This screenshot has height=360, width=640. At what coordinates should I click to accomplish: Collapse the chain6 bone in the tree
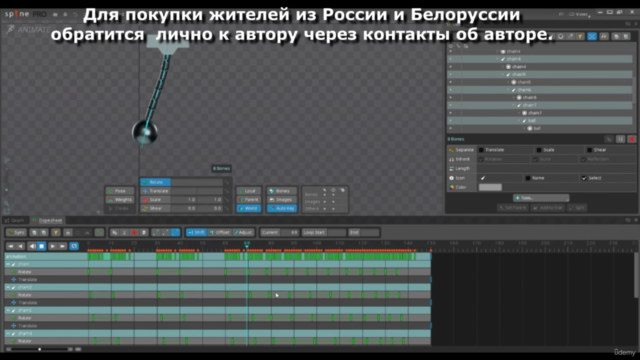509,90
